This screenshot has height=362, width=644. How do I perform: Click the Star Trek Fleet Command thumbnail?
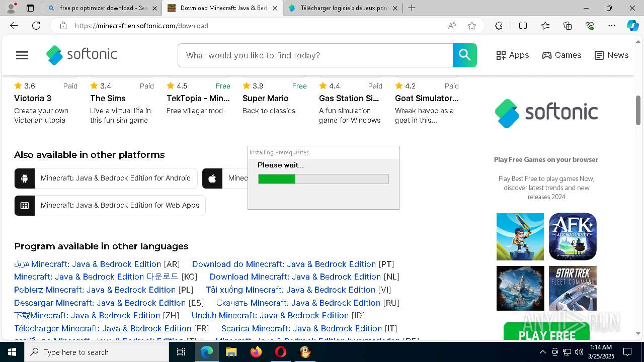[x=573, y=289]
